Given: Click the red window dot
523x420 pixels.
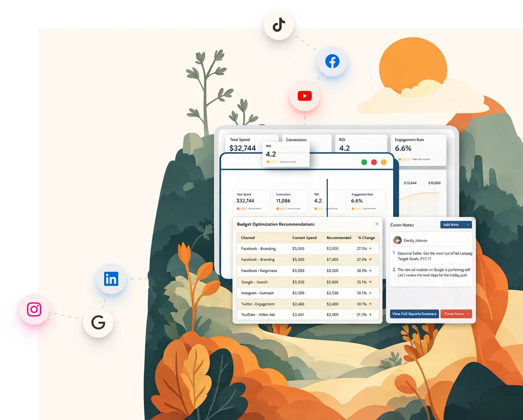Looking at the screenshot, I should 374,162.
